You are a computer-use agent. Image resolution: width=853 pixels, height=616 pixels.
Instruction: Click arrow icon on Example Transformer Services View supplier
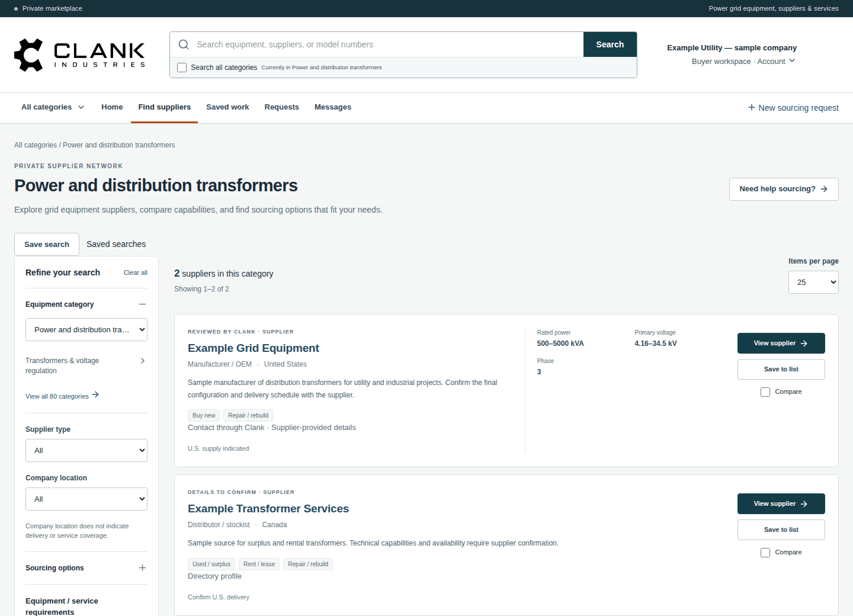click(804, 504)
